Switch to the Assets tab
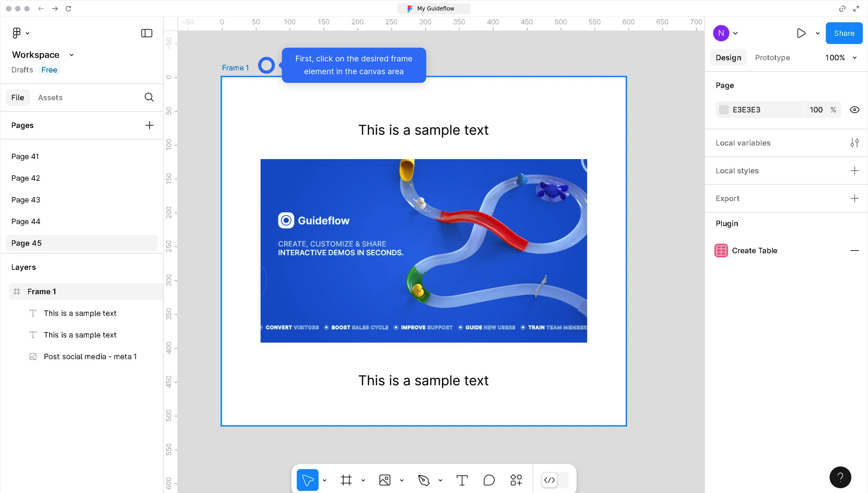 point(50,97)
